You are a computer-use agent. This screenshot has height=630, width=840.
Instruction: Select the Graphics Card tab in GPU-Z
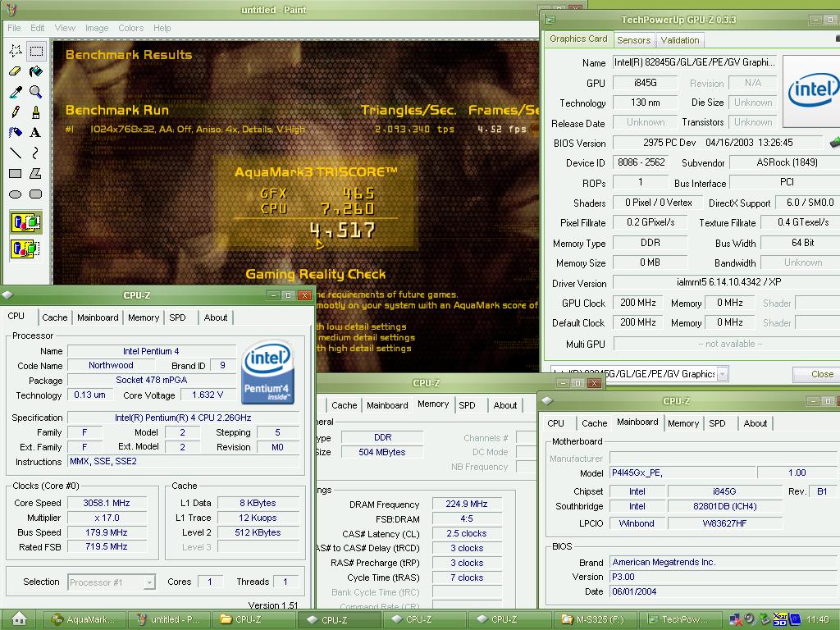pos(578,39)
